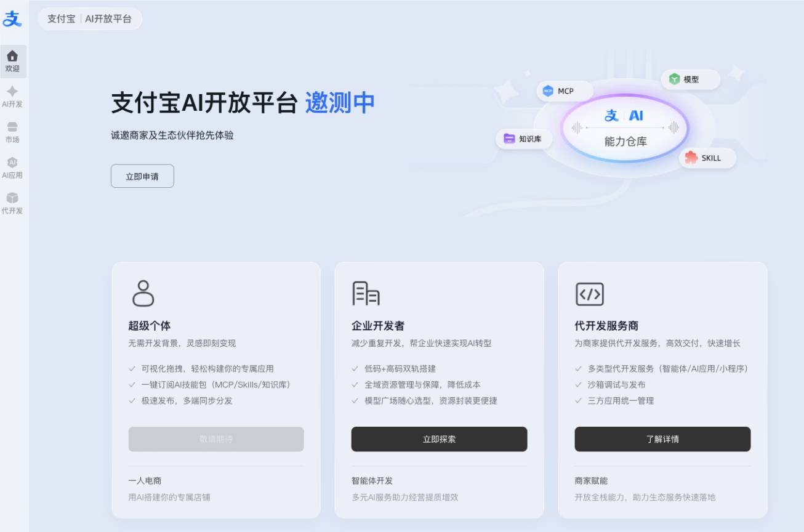The image size is (804, 532).
Task: Click 全域资源管理与保障，降低成本 text
Action: 422,385
